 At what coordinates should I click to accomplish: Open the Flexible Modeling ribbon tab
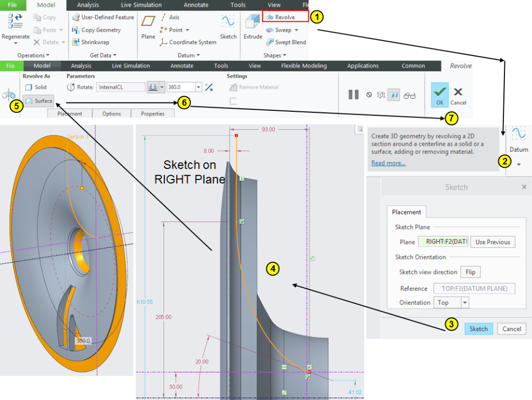pyautogui.click(x=304, y=66)
